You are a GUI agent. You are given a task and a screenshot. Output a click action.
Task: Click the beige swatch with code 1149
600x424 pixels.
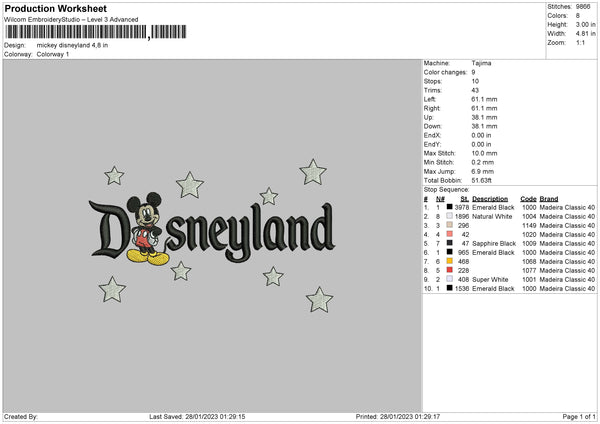[450, 225]
